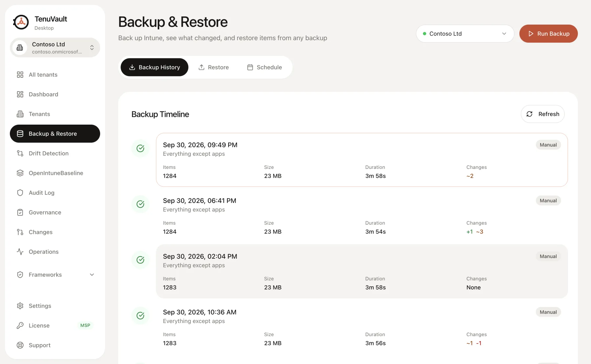Image resolution: width=591 pixels, height=364 pixels.
Task: Open All tenants grid icon
Action: coord(20,75)
